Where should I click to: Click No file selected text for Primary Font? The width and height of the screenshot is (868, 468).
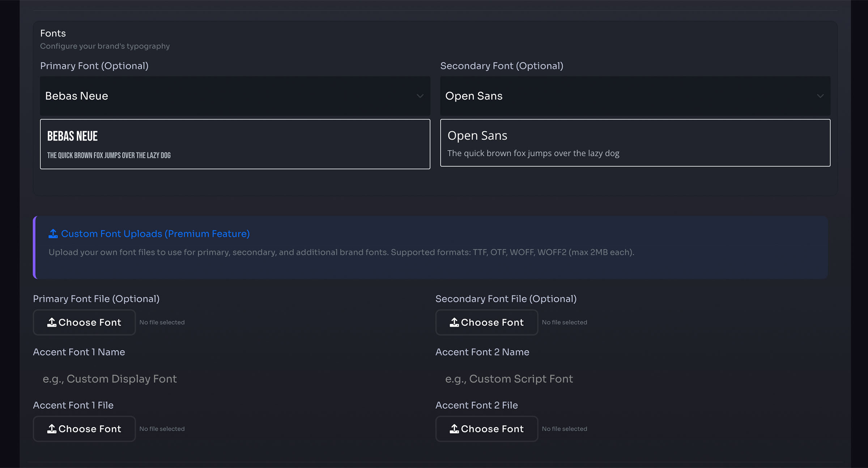tap(162, 322)
